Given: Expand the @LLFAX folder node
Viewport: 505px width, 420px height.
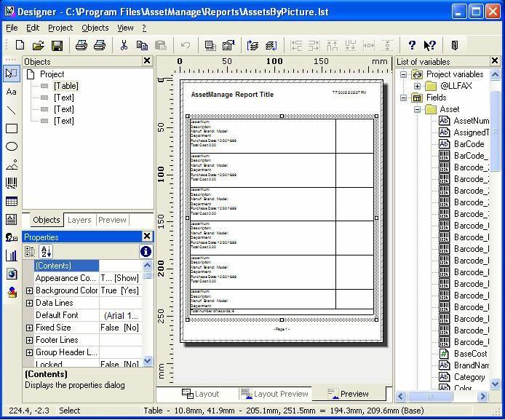Looking at the screenshot, I should point(417,86).
